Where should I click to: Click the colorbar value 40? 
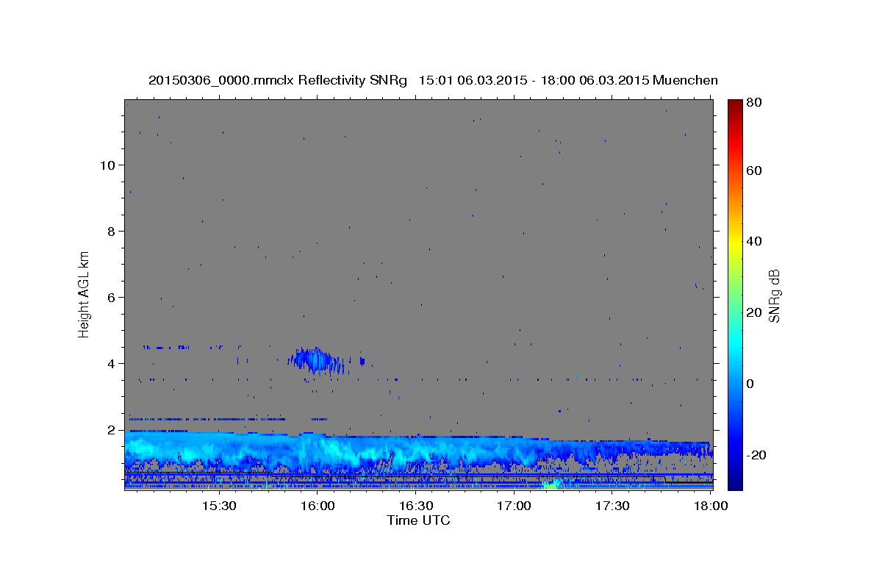(x=754, y=241)
